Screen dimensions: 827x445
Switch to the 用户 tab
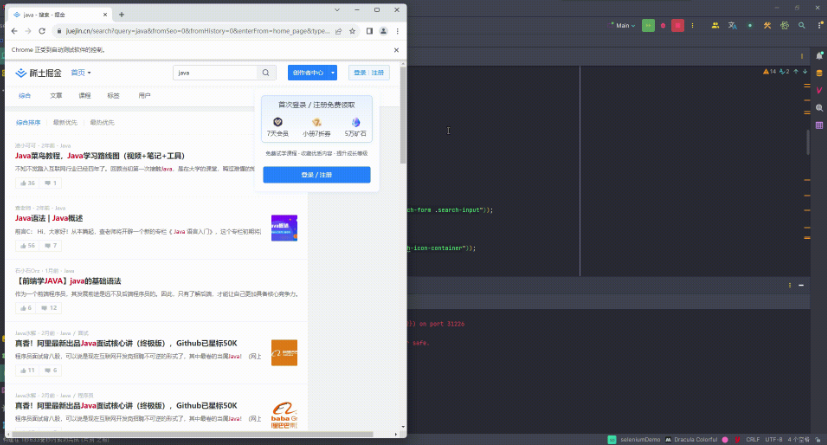pos(145,95)
